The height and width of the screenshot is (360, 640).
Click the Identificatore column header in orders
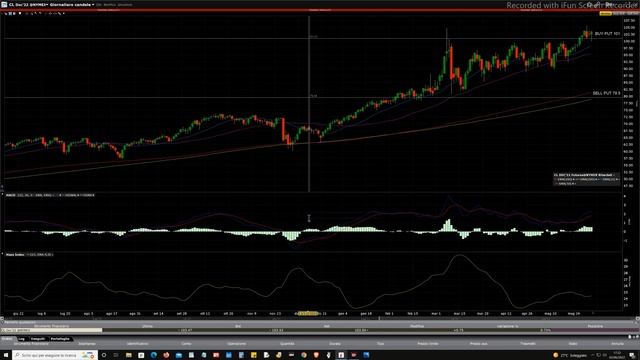click(138, 344)
